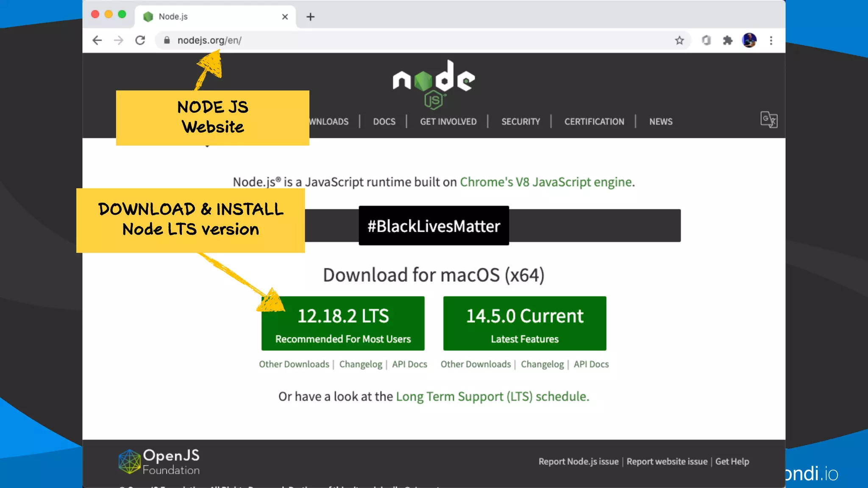Download the 14.5.0 Current version
The height and width of the screenshot is (488, 868).
(x=524, y=323)
